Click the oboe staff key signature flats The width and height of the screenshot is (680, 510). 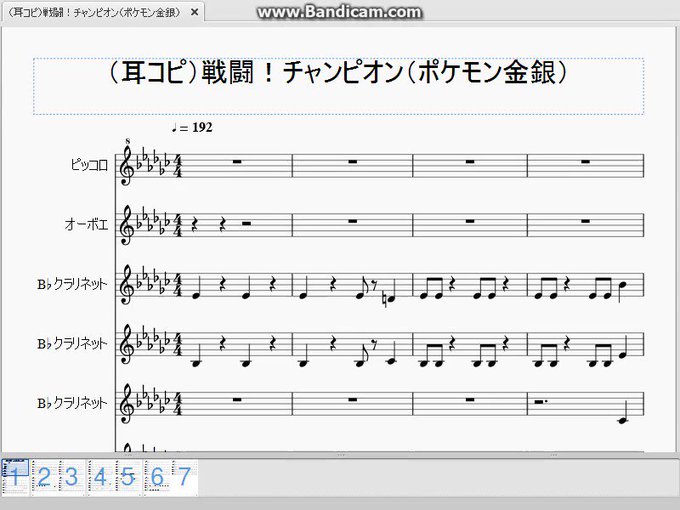point(152,222)
